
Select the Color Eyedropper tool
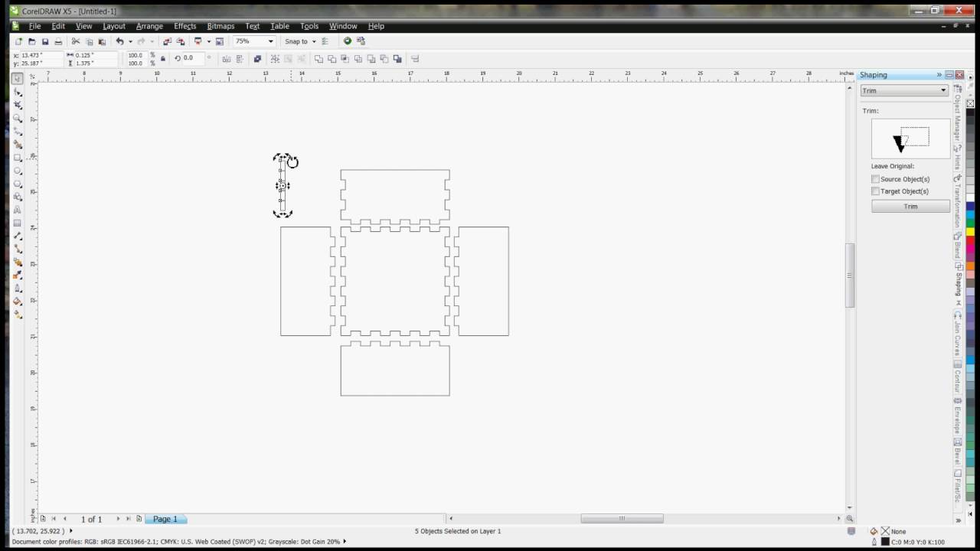tap(18, 275)
